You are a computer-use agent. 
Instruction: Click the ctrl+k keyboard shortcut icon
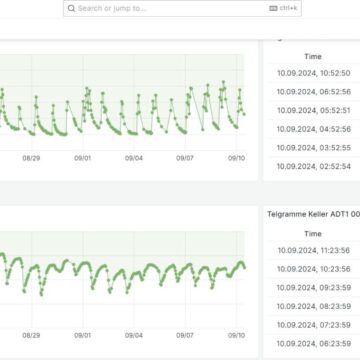coord(273,8)
